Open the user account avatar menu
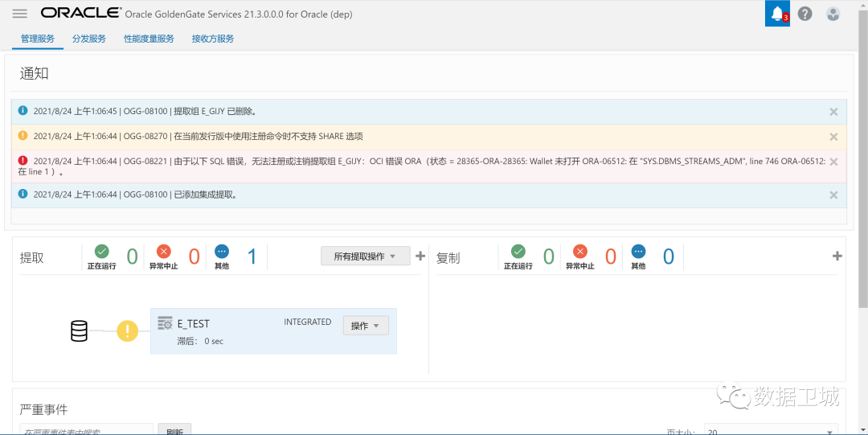Image resolution: width=868 pixels, height=435 pixels. pos(833,14)
